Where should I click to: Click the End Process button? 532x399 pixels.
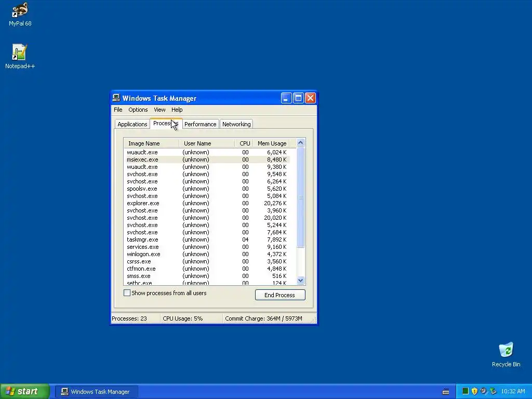click(280, 295)
